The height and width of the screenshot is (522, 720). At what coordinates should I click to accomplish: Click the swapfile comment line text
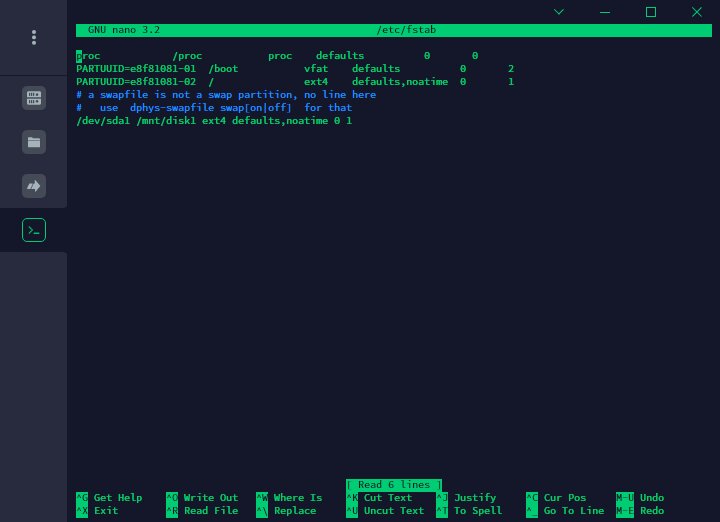pos(226,95)
